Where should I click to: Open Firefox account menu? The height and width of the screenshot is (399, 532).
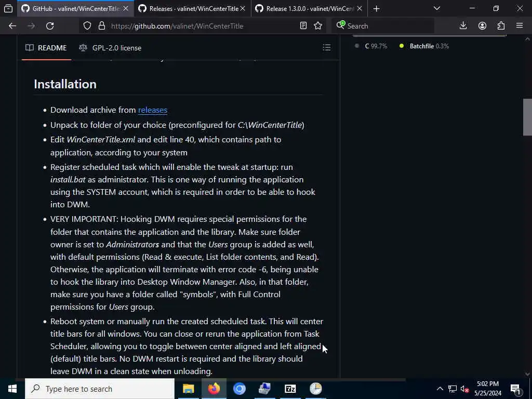[x=482, y=26]
